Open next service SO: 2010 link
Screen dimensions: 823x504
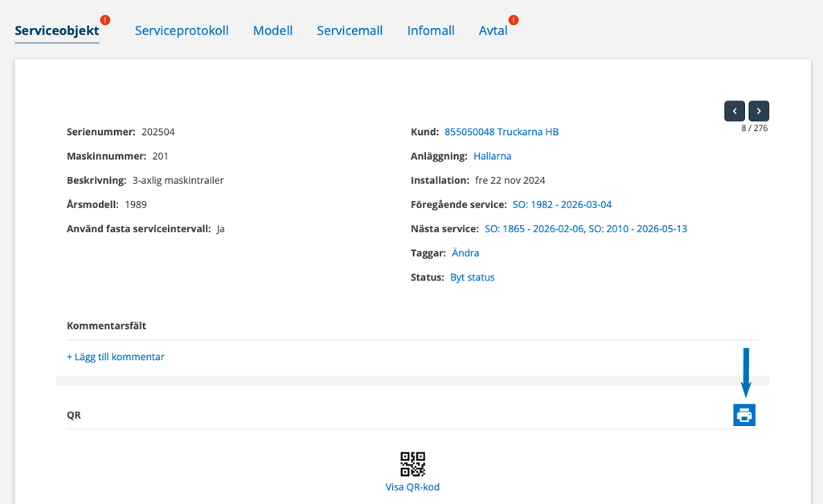tap(638, 228)
